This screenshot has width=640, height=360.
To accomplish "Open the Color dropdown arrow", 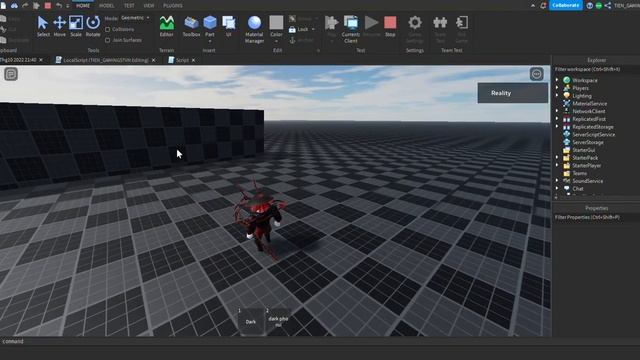I will (276, 41).
